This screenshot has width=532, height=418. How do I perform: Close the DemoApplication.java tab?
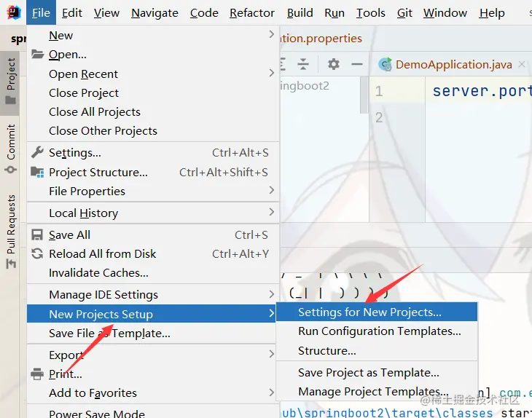pos(522,64)
